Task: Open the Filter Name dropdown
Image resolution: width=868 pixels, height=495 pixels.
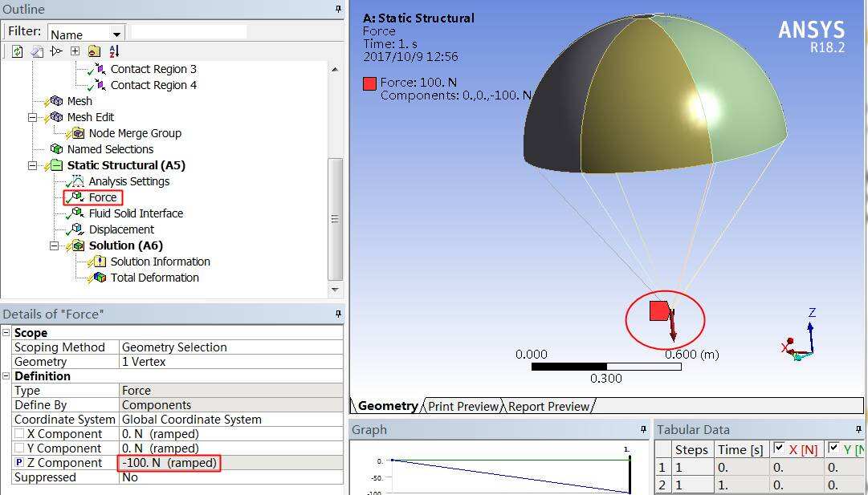Action: 116,34
